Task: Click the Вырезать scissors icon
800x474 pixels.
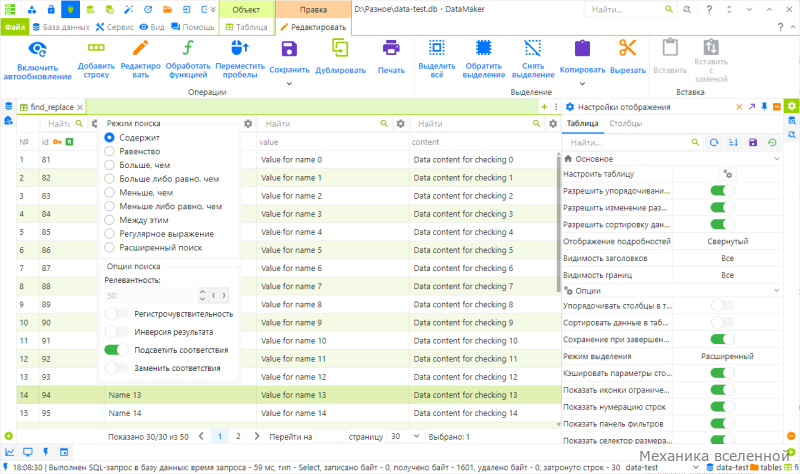Action: pyautogui.click(x=628, y=48)
